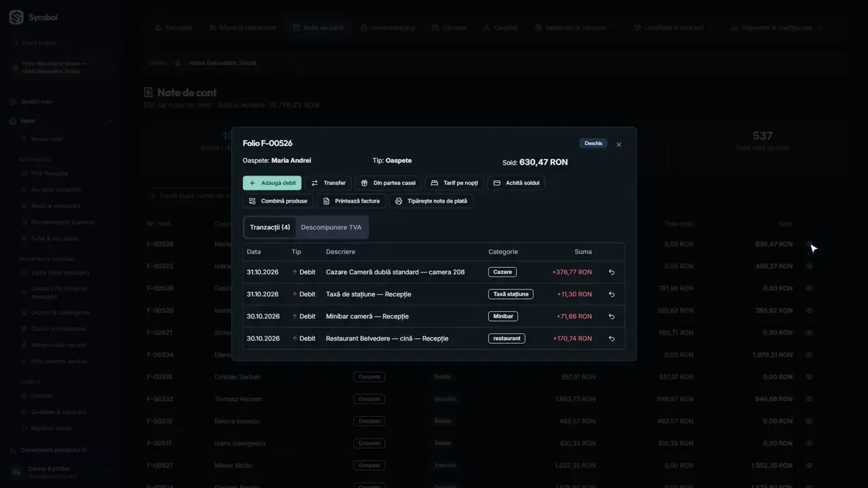This screenshot has width=868, height=488.
Task: View Raluca Ionescu's folio F-00519 eye icon
Action: coord(809,421)
